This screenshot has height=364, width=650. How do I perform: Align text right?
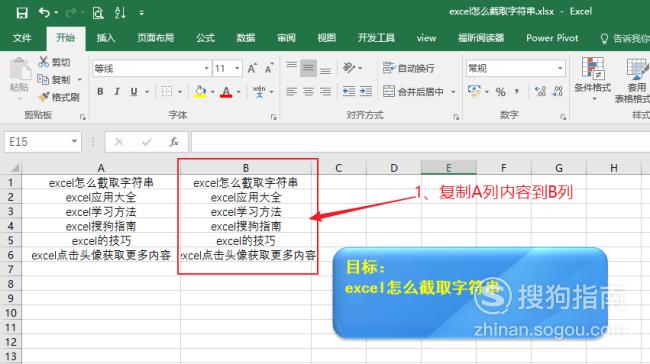[325, 92]
